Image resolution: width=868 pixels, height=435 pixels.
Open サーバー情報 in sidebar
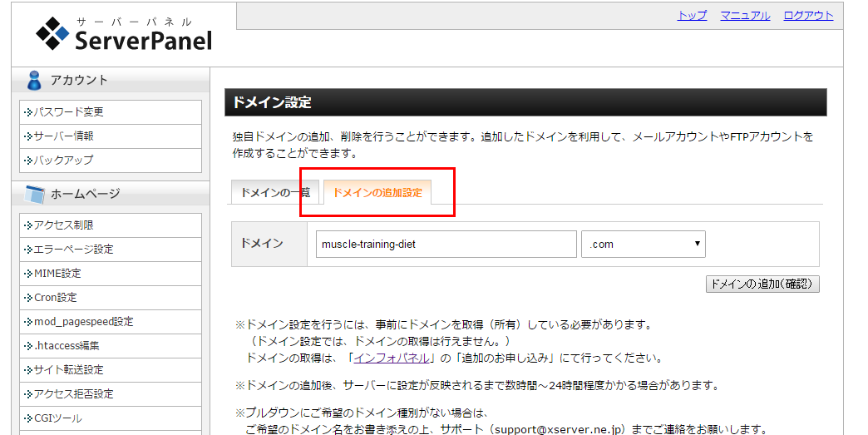(63, 136)
